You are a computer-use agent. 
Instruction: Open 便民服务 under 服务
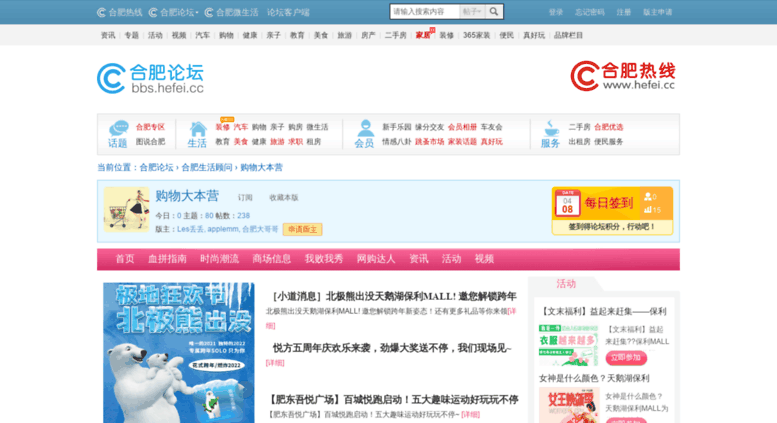pos(609,142)
